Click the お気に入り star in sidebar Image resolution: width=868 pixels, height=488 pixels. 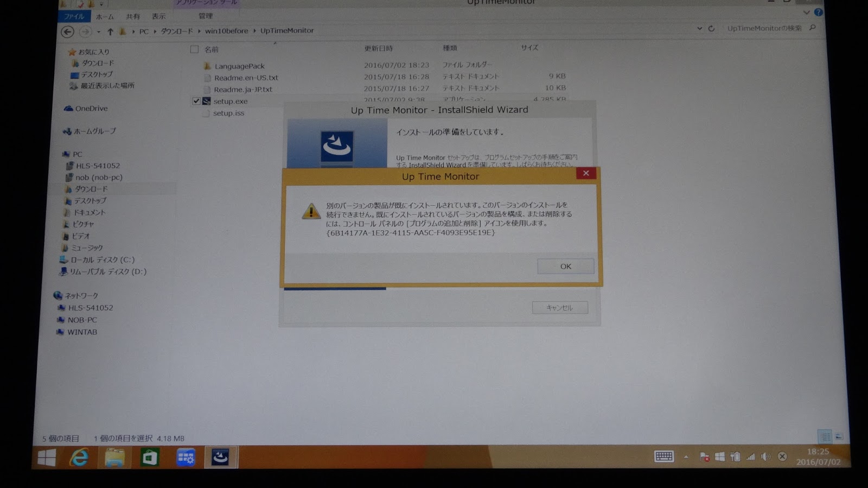(72, 52)
